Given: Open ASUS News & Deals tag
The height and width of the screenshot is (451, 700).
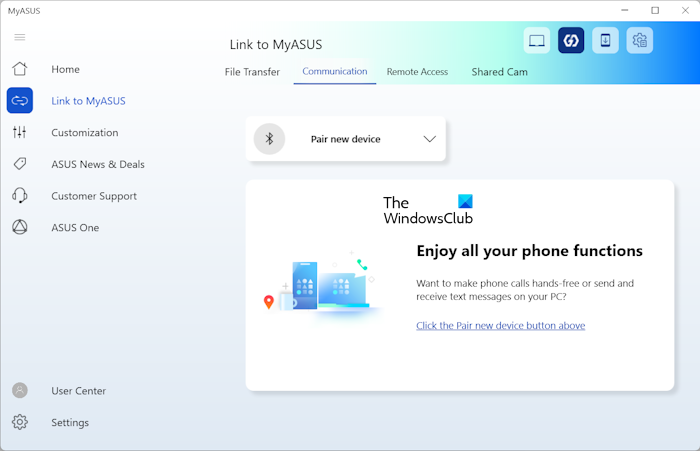Looking at the screenshot, I should 97,164.
